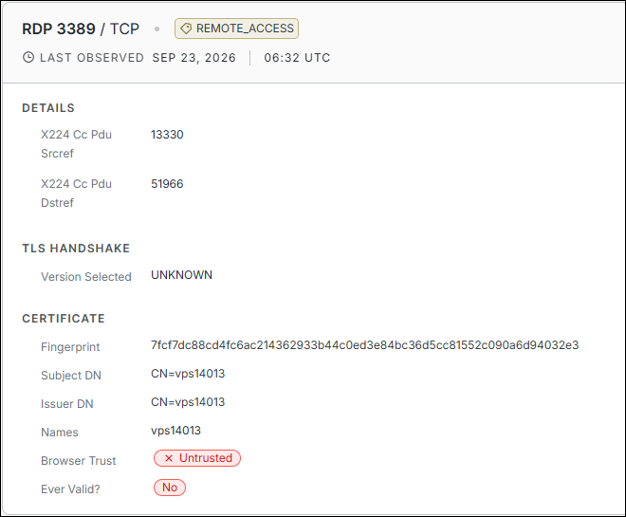Click the 06:32 UTC time
Screen dimensions: 626x517
click(297, 58)
